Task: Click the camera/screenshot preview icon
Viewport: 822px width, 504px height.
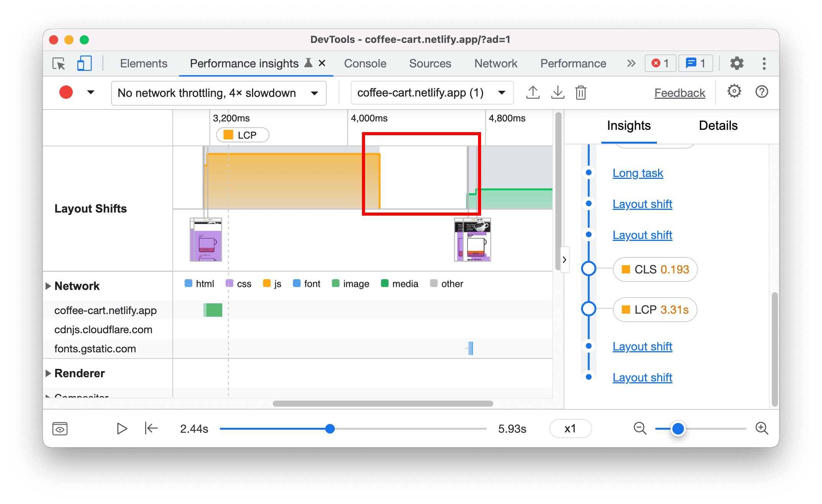Action: tap(60, 428)
